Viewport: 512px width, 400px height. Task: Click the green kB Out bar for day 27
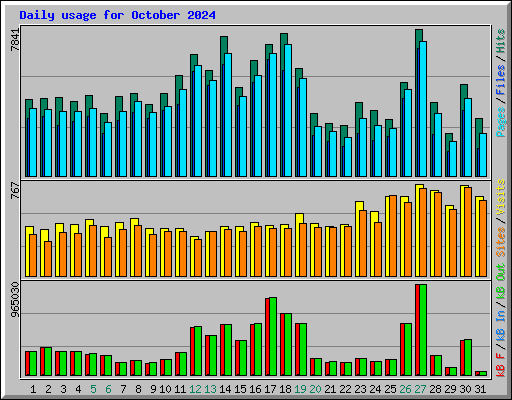[x=423, y=330]
